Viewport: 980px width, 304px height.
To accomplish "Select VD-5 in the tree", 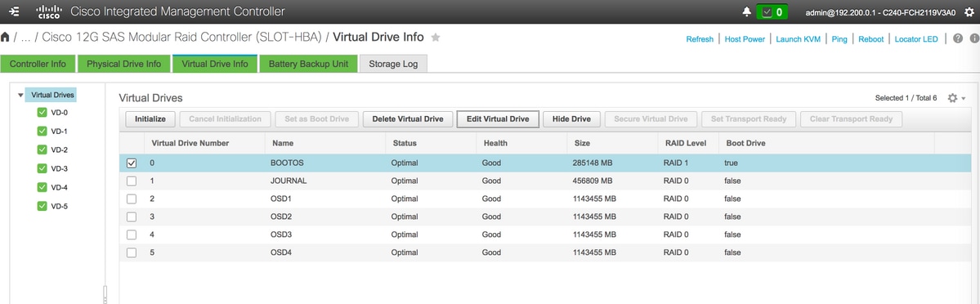I will point(60,206).
